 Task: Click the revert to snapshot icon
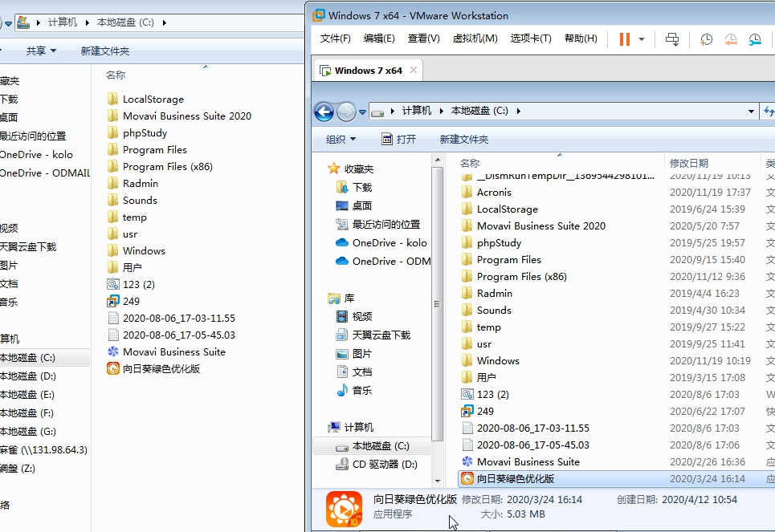click(731, 39)
